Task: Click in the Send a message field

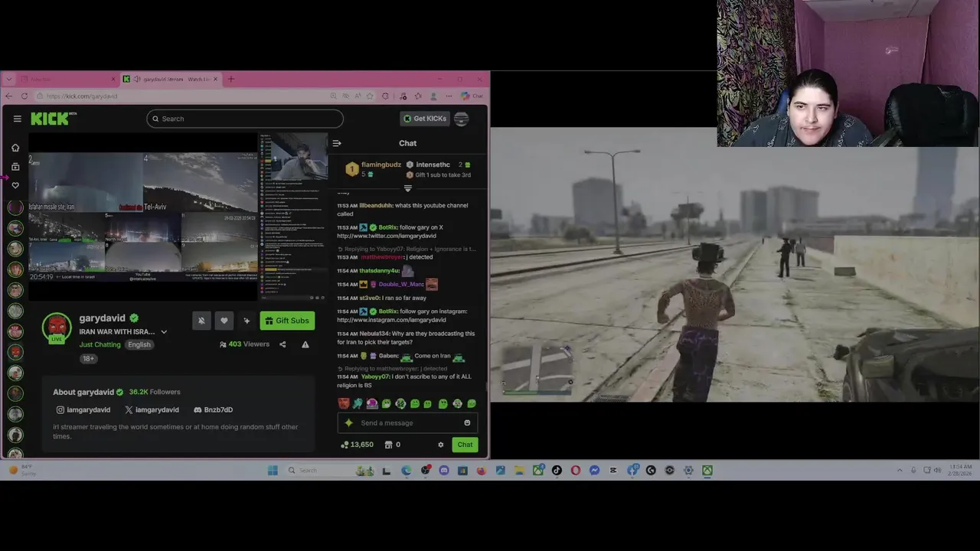Action: (410, 423)
